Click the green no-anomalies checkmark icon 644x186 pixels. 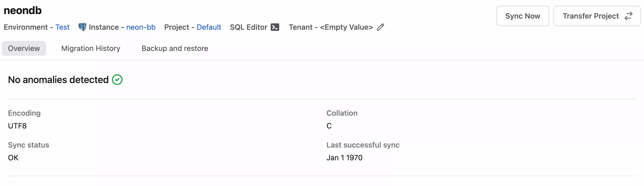tap(117, 80)
